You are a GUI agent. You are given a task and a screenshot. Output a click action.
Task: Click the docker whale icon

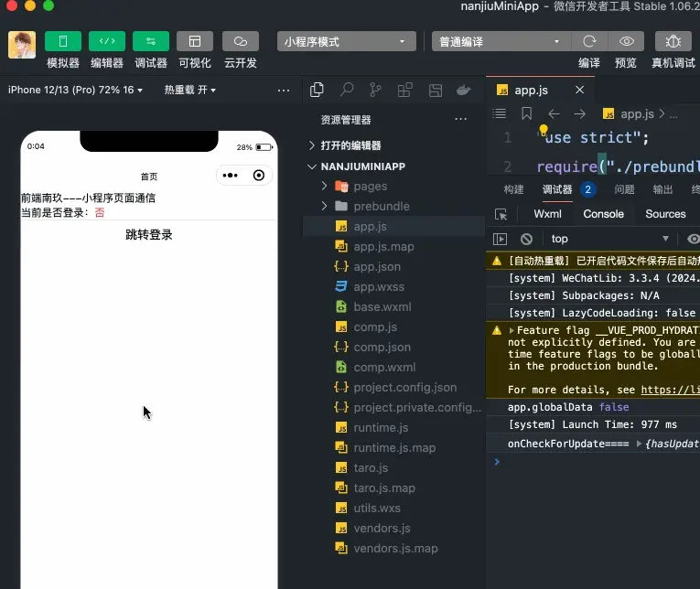pyautogui.click(x=463, y=91)
